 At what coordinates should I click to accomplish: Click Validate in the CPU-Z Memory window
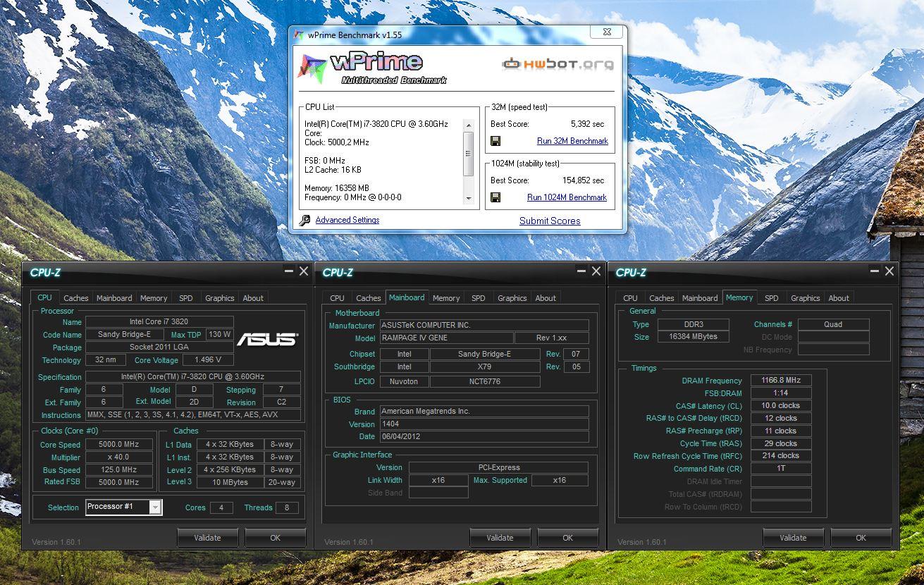coord(793,537)
